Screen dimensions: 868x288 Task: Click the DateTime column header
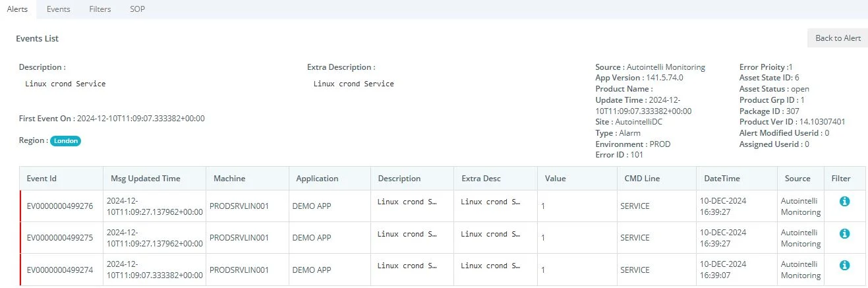(x=722, y=179)
